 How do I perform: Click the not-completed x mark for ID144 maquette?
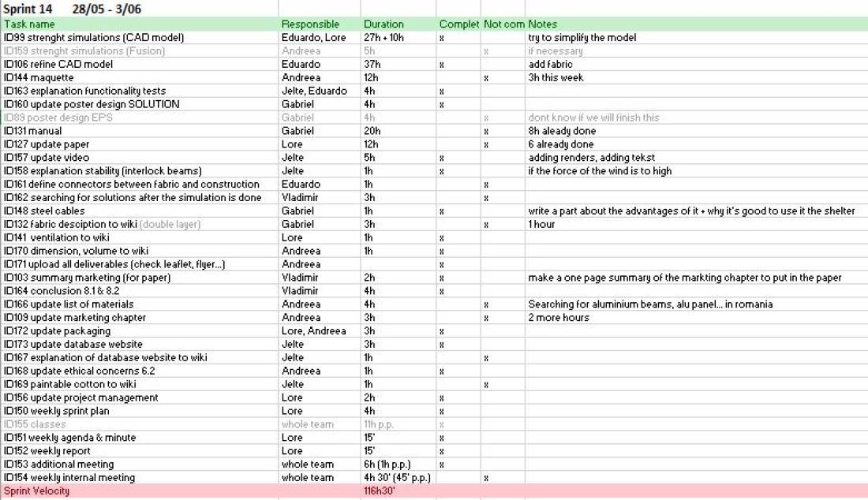click(x=486, y=78)
